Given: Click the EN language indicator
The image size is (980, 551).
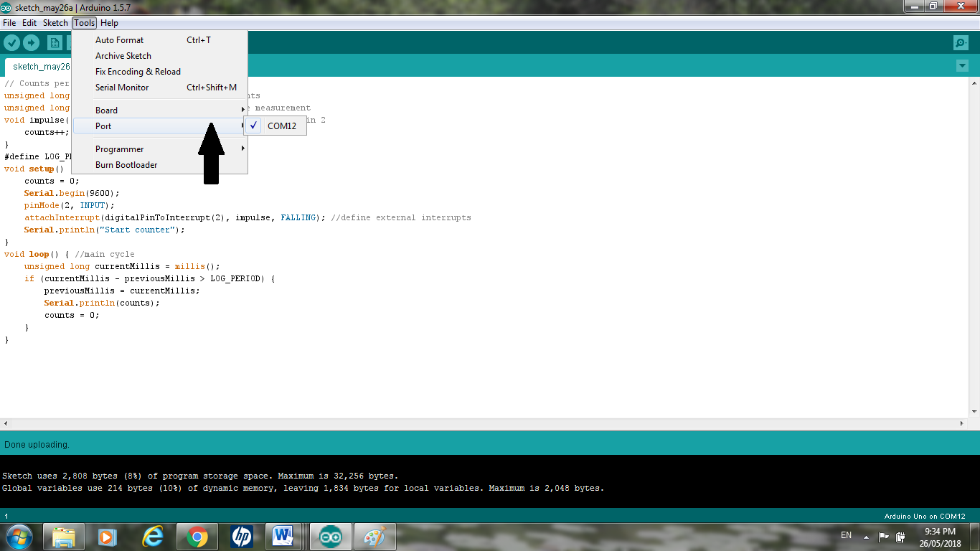Looking at the screenshot, I should [x=846, y=535].
